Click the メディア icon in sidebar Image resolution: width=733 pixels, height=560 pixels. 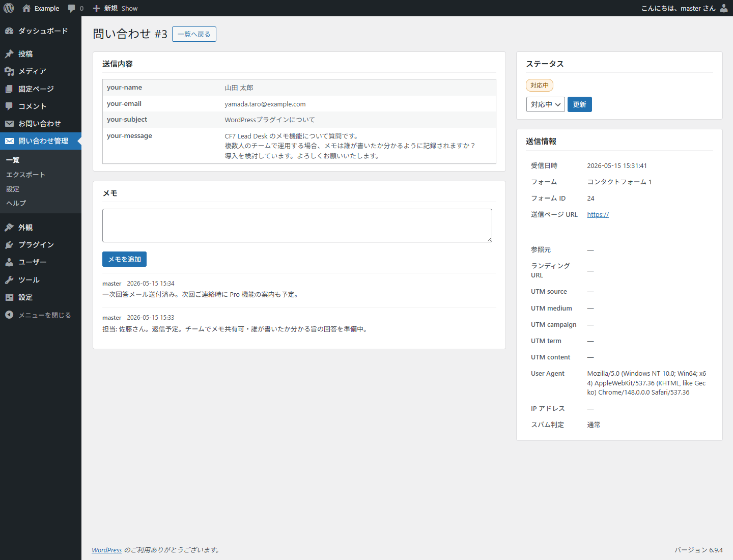9,71
